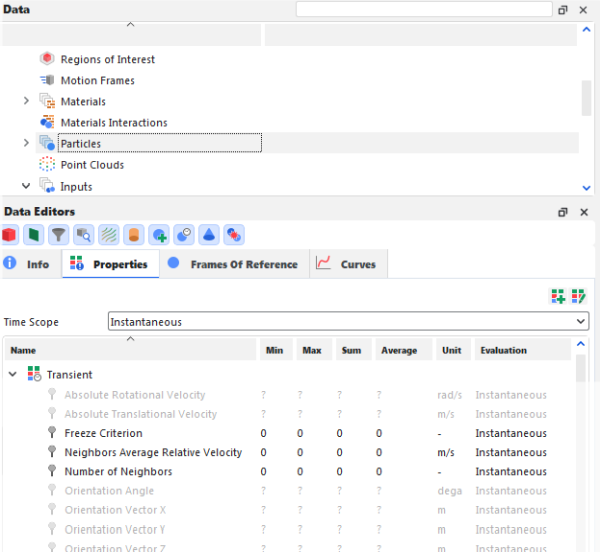Screen dimensions: 600x552
Task: Select Materials Interactions tree item
Action: click(x=114, y=122)
